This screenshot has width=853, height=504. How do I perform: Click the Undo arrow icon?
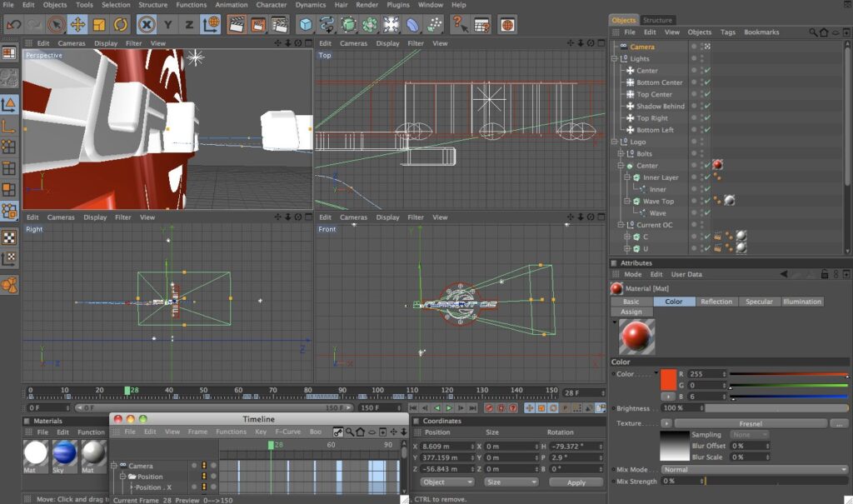click(13, 24)
